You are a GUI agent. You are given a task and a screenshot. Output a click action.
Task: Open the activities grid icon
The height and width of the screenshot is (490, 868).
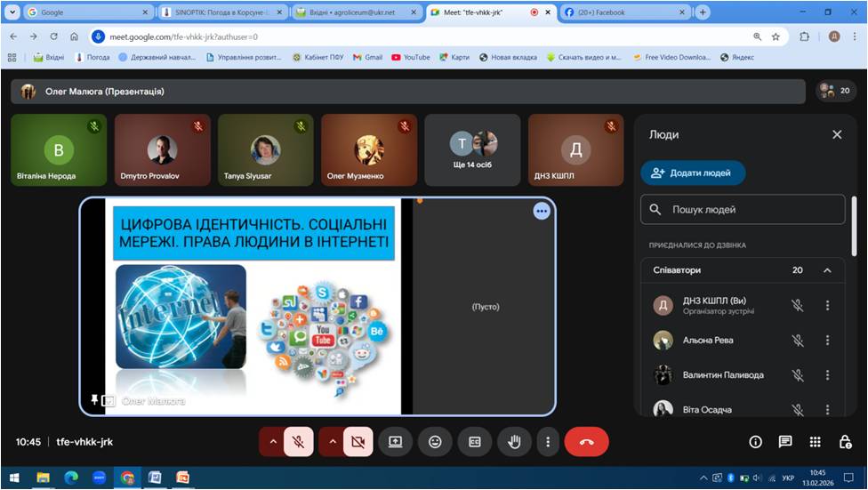point(815,442)
